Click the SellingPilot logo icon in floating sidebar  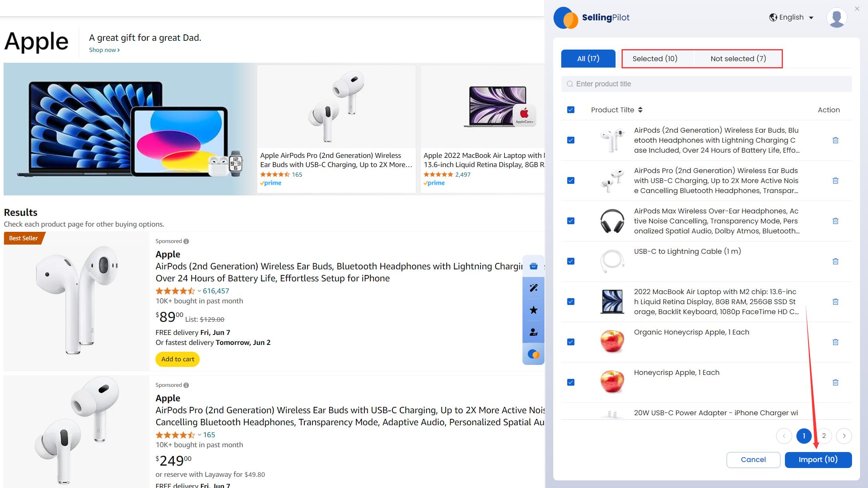(534, 354)
